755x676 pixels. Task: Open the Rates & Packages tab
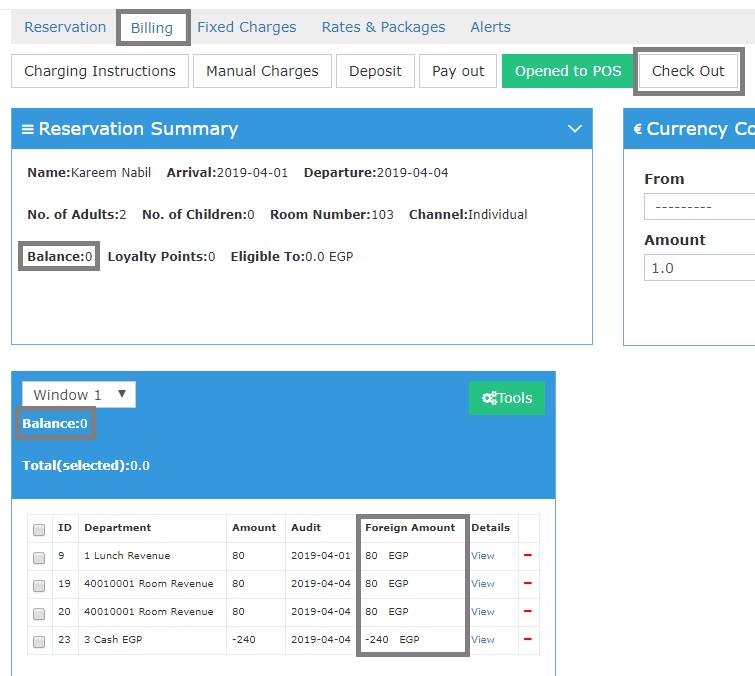pos(383,27)
